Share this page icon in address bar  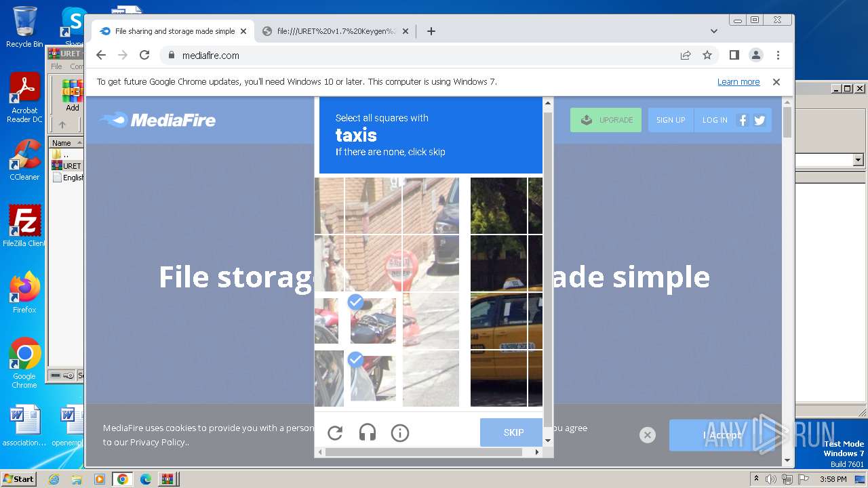686,56
